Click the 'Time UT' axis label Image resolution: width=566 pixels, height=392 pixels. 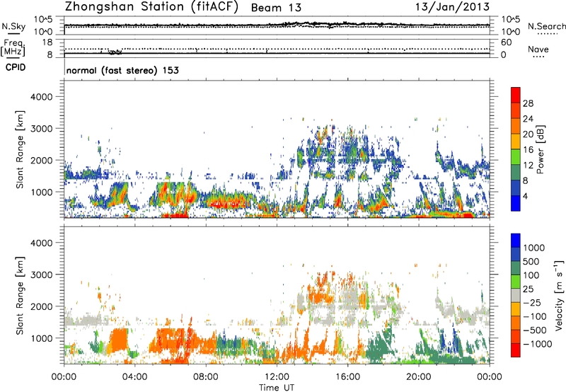coord(277,388)
